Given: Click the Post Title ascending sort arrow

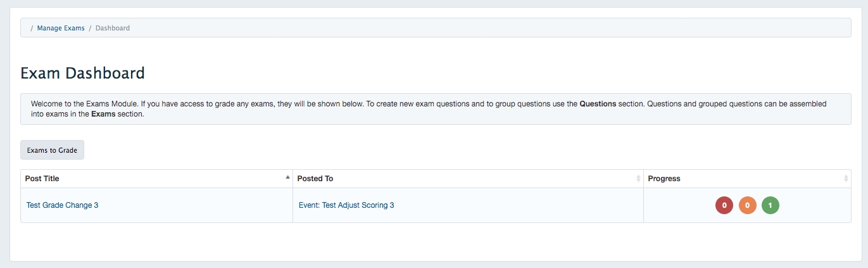Looking at the screenshot, I should [x=287, y=177].
